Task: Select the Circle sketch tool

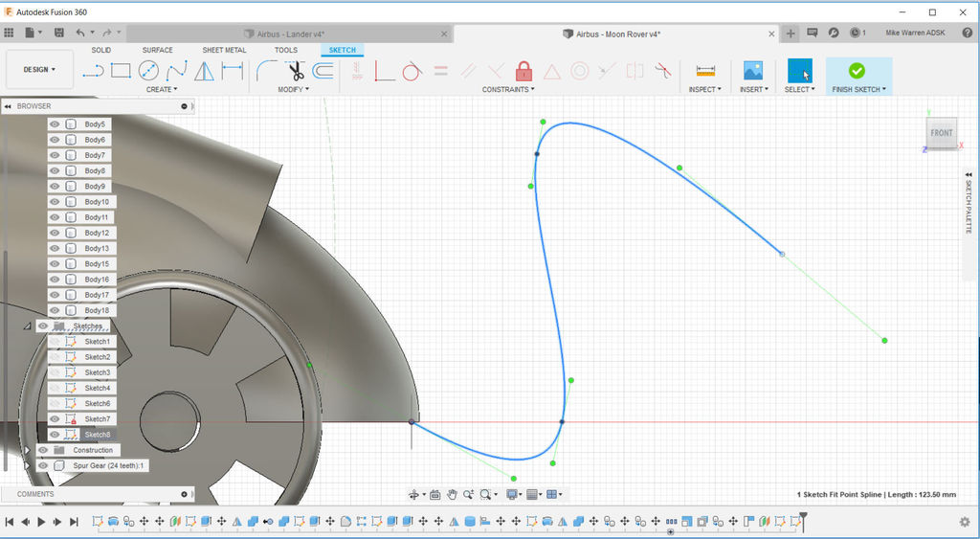Action: 148,71
